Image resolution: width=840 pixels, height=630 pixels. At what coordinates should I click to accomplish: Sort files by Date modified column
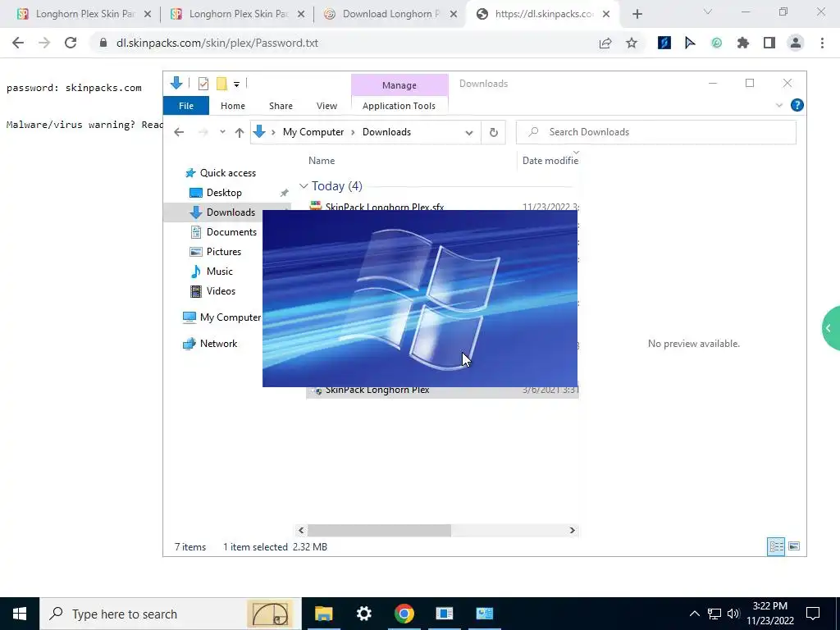[550, 161]
